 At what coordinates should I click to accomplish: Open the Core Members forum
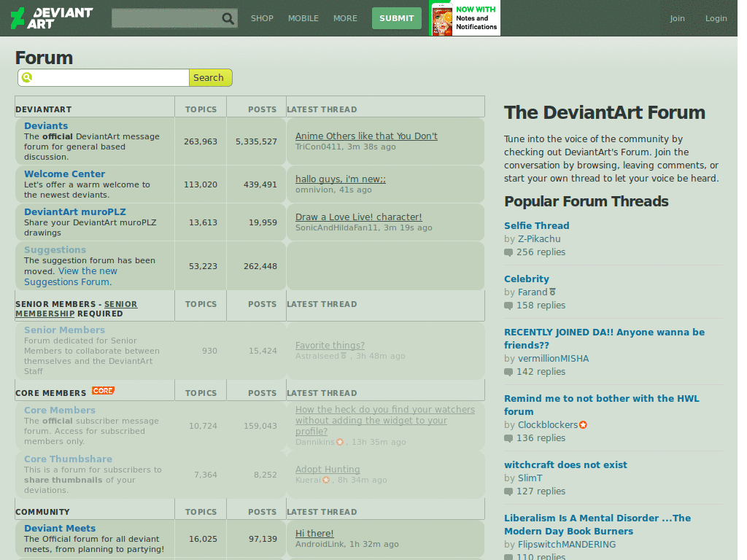tap(60, 411)
